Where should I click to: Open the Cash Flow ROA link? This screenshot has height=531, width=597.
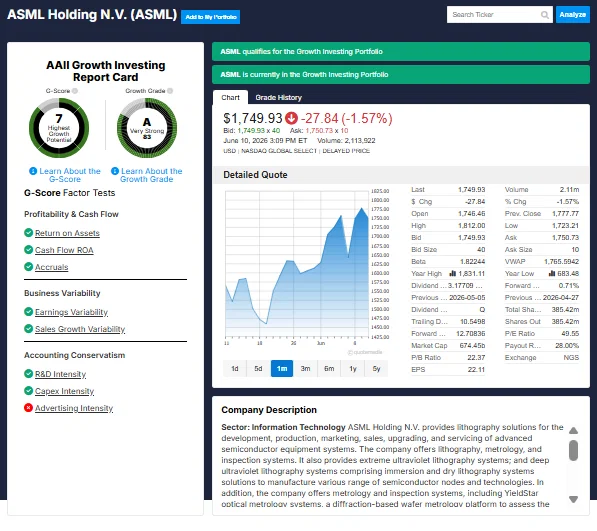tap(64, 250)
